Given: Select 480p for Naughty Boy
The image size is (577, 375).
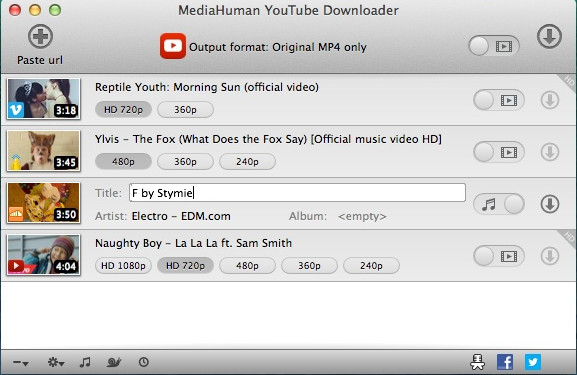Looking at the screenshot, I should (x=247, y=266).
